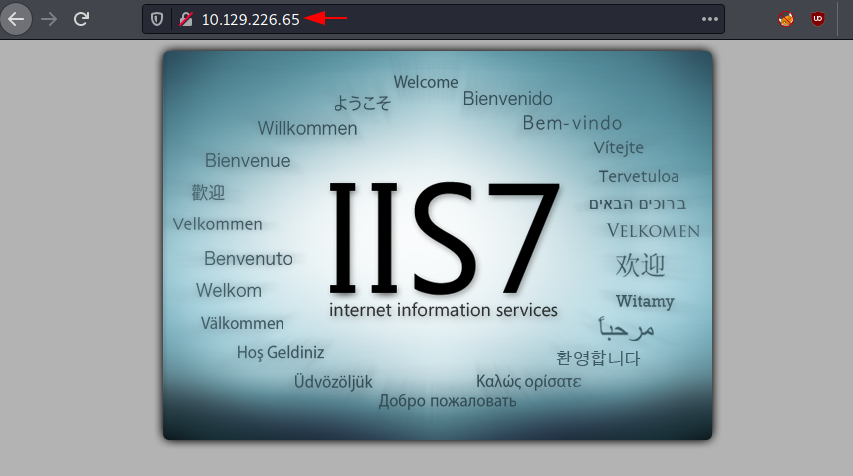Viewport: 853px width, 476px height.
Task: Click the orange crossed-out extension icon
Action: coord(786,19)
